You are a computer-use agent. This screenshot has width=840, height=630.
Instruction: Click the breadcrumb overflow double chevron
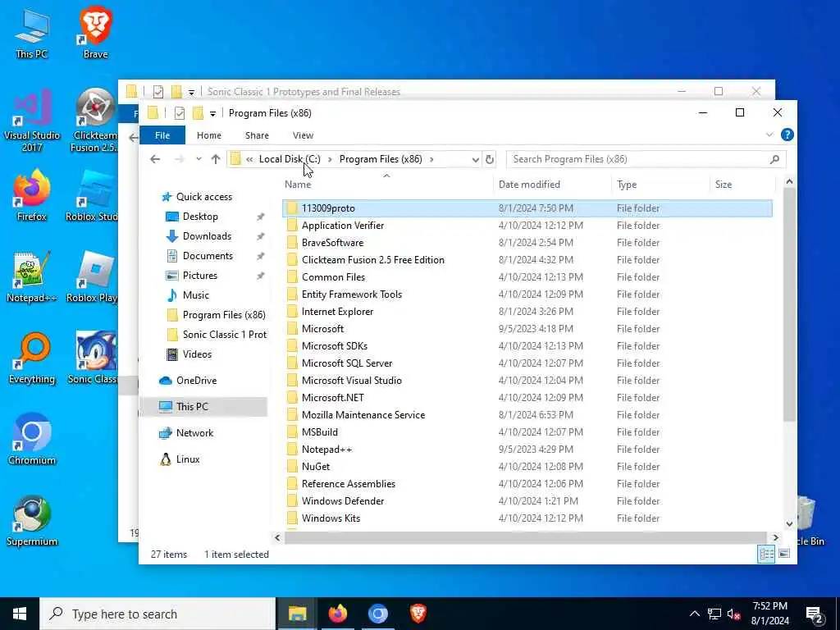(x=249, y=159)
